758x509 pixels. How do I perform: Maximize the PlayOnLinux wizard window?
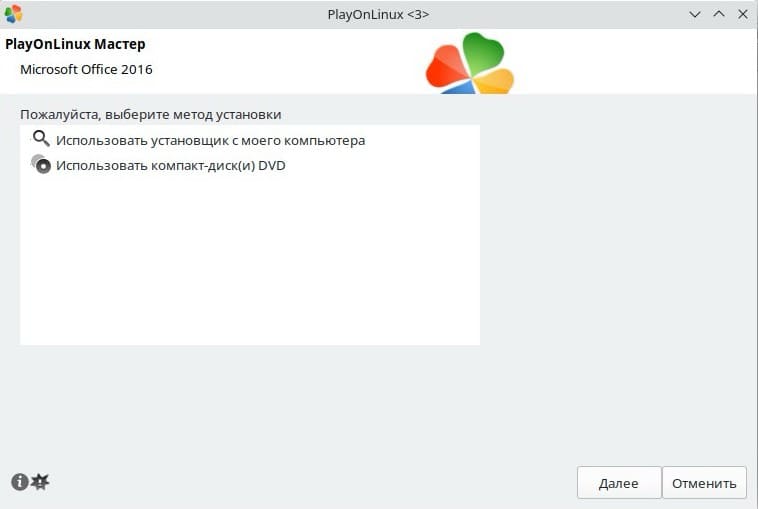[x=718, y=14]
